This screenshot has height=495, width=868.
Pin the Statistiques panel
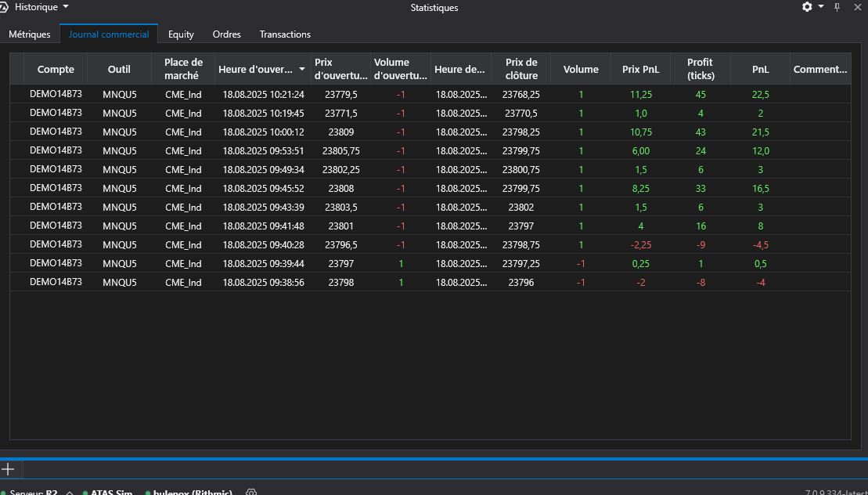tap(837, 7)
